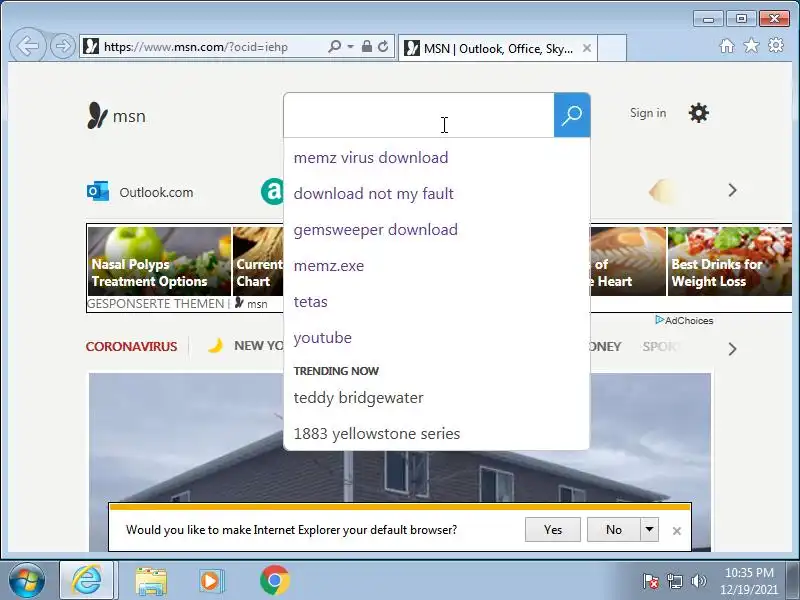Launch Google Chrome from taskbar
Image resolution: width=800 pixels, height=600 pixels.
point(274,581)
